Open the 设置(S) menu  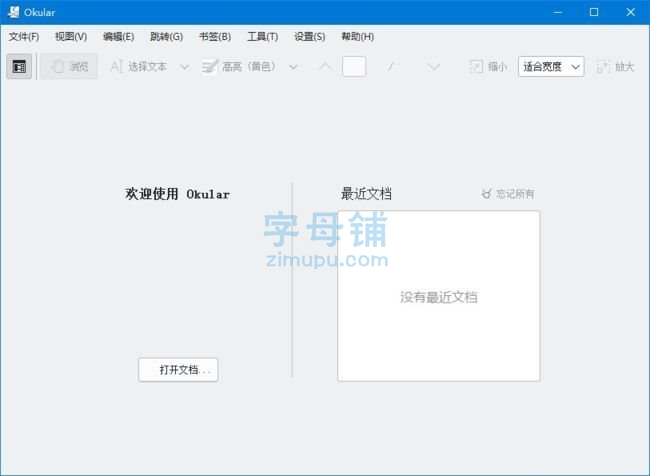(310, 37)
